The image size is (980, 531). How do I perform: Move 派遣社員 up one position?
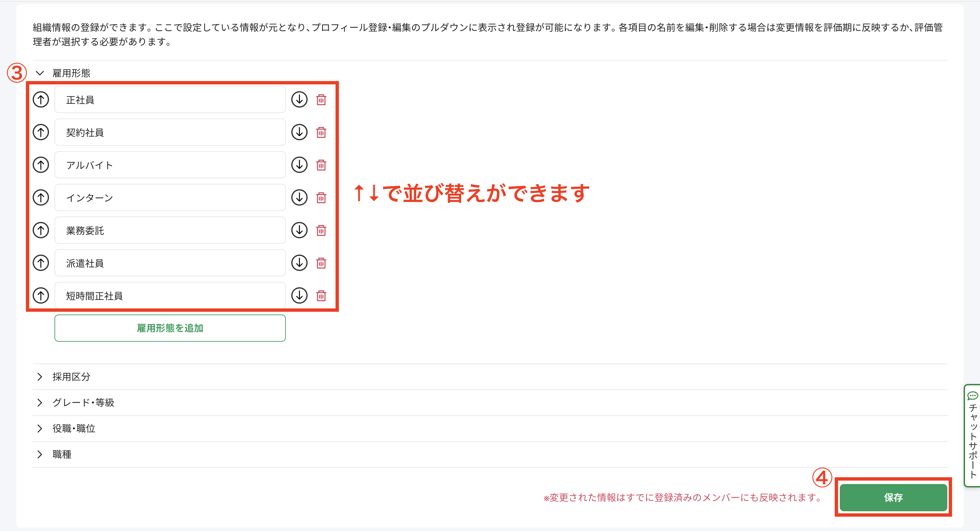[x=41, y=263]
